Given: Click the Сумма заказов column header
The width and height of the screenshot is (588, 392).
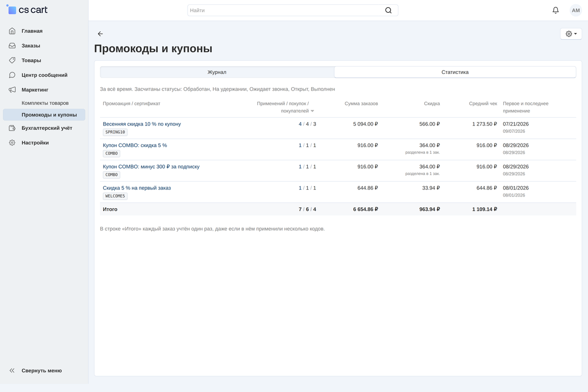Looking at the screenshot, I should 361,104.
